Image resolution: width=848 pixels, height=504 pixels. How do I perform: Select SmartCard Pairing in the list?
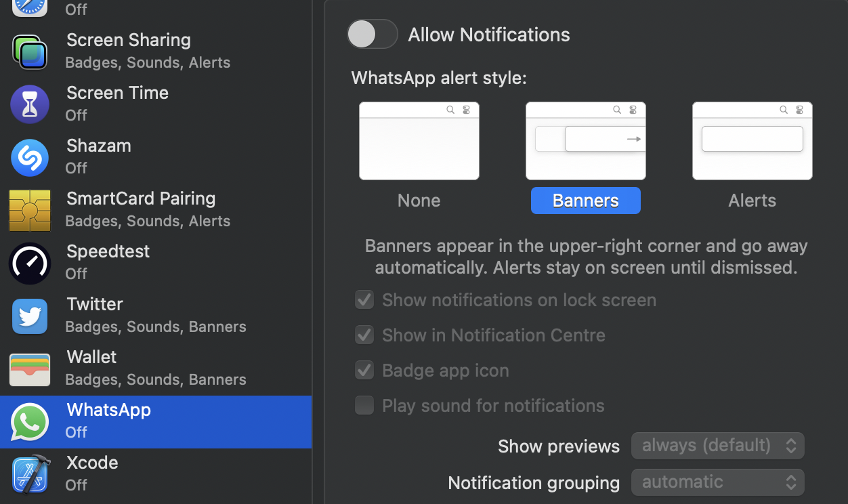click(x=156, y=209)
